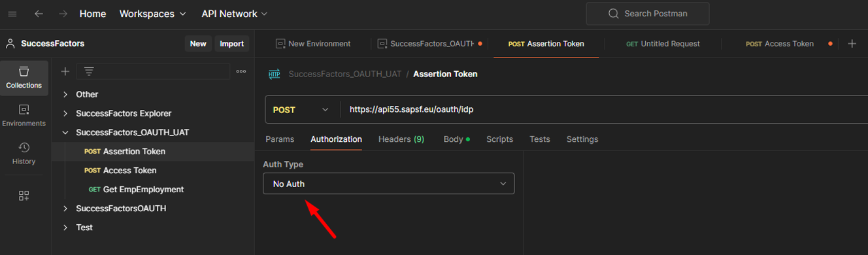Viewport: 868px width, 255px height.
Task: Expand the Other collection
Action: pyautogui.click(x=65, y=94)
